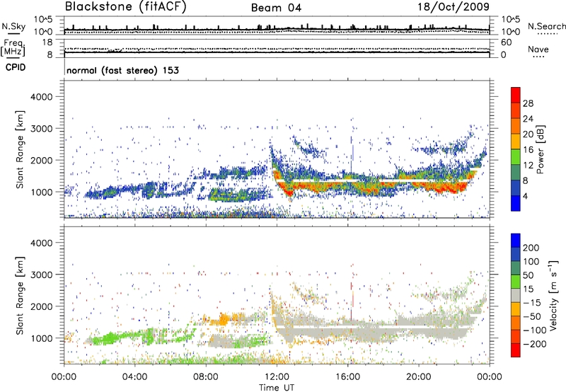566x392 pixels.
Task: Click the 'Time UT' axis label
Action: pos(277,388)
